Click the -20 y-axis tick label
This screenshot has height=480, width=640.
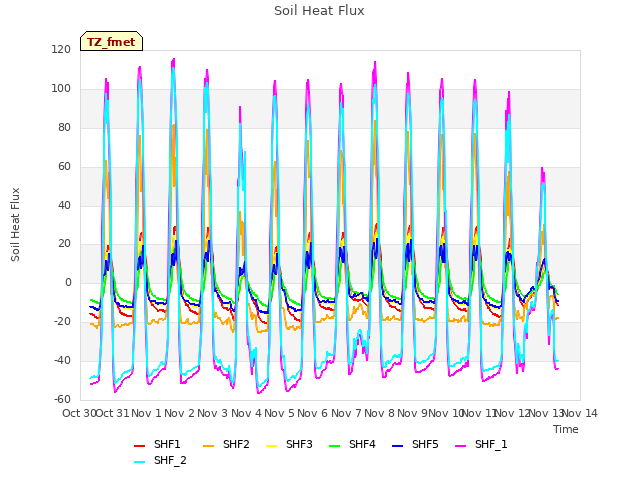(x=62, y=322)
